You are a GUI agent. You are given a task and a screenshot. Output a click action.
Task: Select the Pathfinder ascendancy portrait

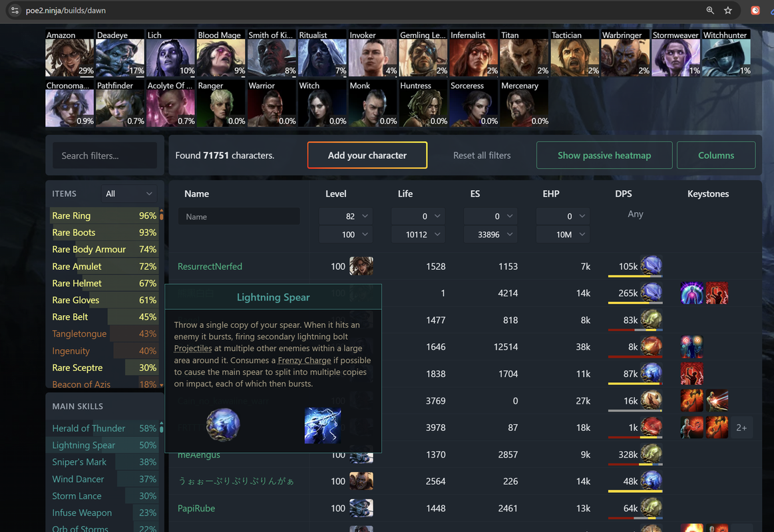120,104
